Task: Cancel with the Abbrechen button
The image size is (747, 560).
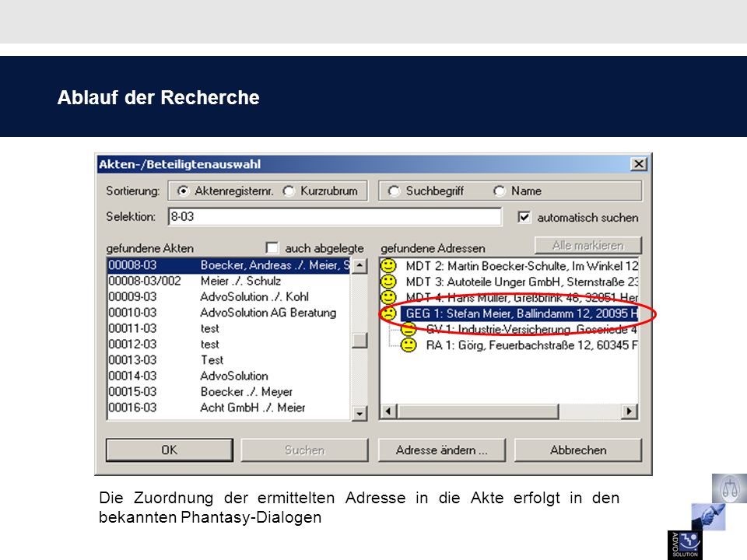Action: click(578, 450)
